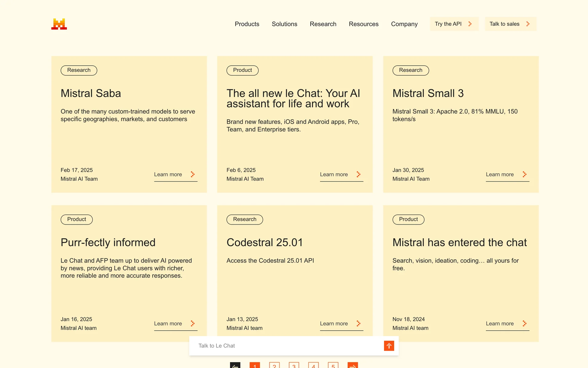Go to next page with orange arrow
588x368 pixels.
click(x=352, y=366)
